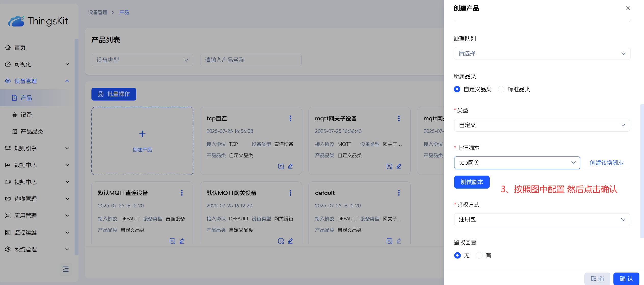
Task: Open 产品品类 in sidebar menu
Action: coord(32,132)
